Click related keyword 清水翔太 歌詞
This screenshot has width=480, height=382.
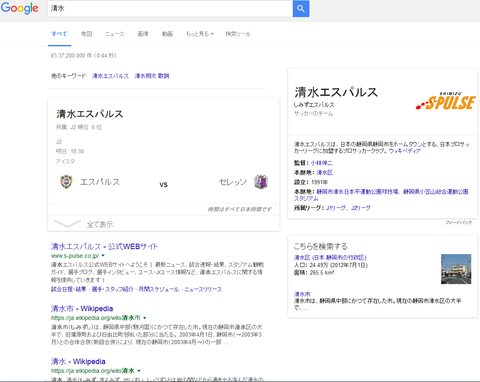click(152, 76)
